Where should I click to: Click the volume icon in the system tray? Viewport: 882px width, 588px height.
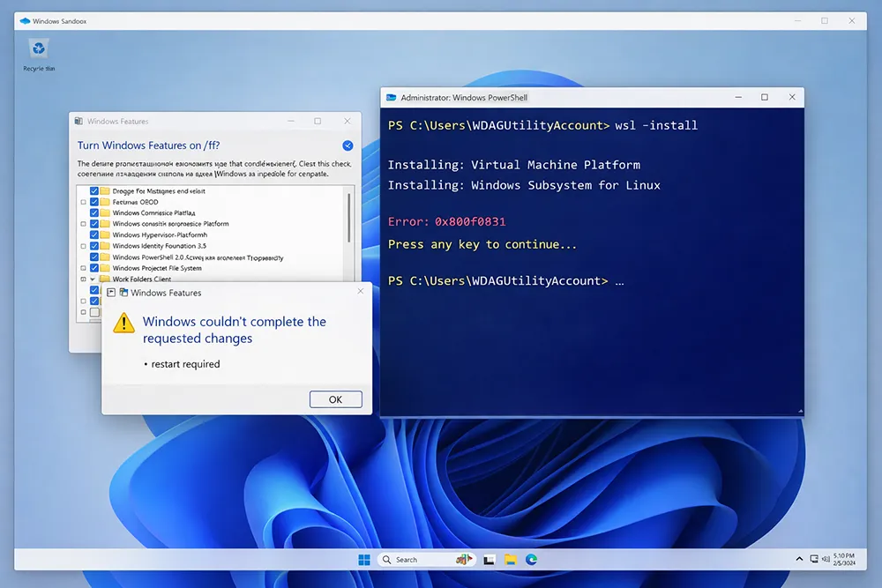tap(826, 558)
